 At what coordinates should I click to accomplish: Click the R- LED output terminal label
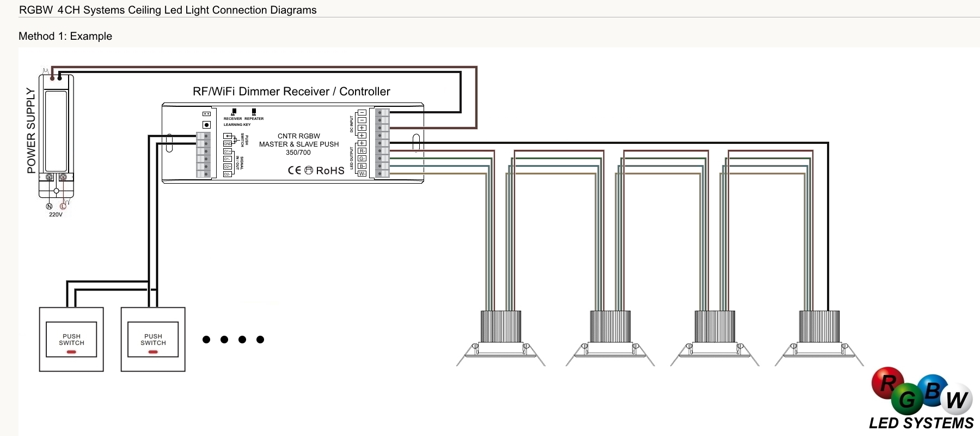tap(362, 151)
